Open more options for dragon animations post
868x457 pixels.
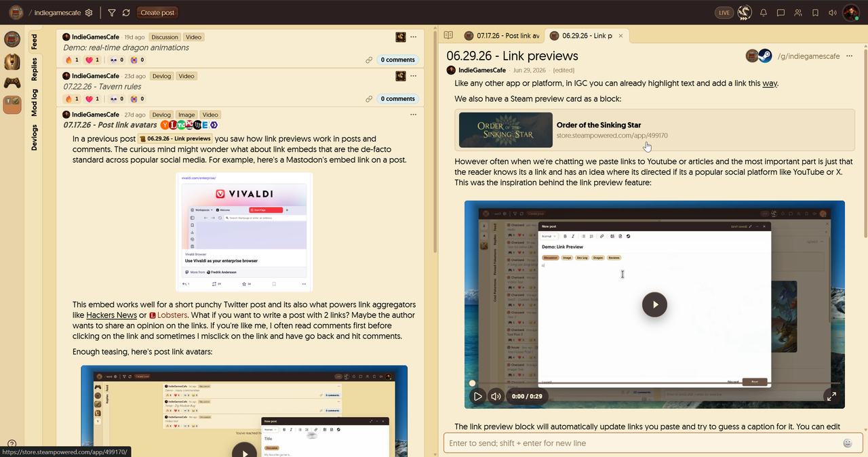[413, 37]
